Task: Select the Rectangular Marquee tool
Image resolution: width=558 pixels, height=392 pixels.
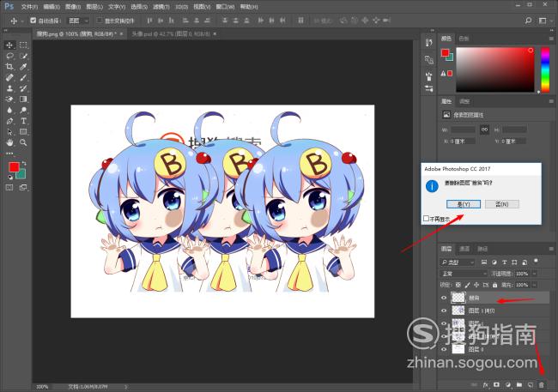Action: point(23,45)
